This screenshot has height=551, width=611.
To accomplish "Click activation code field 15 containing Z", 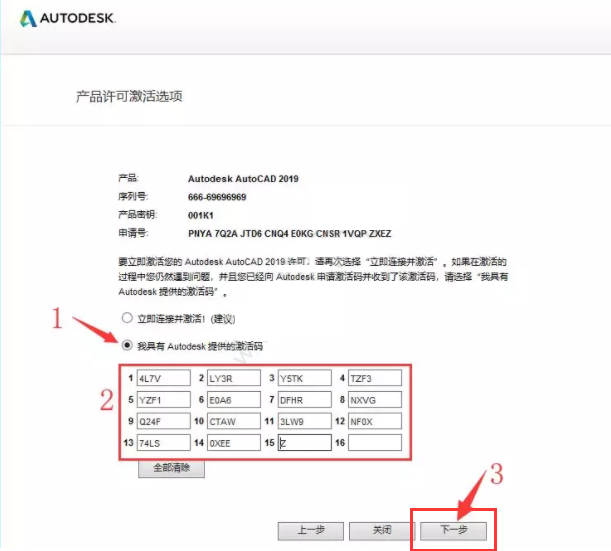I will [x=305, y=443].
